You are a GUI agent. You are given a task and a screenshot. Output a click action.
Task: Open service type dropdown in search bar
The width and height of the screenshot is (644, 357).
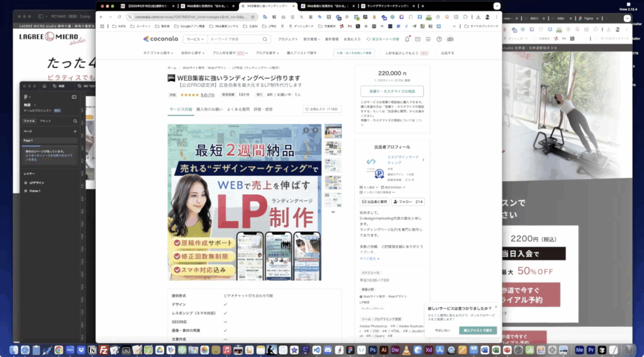coord(195,40)
